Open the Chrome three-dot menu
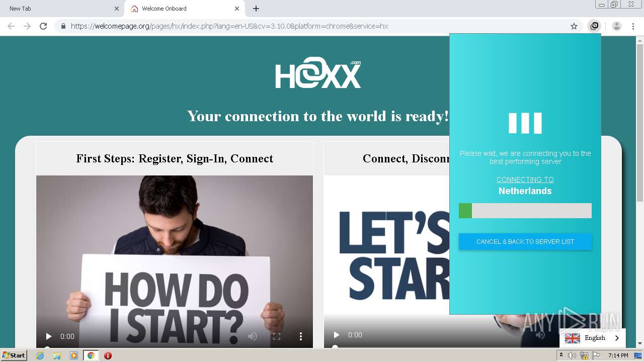The height and width of the screenshot is (362, 644). pos(633,26)
